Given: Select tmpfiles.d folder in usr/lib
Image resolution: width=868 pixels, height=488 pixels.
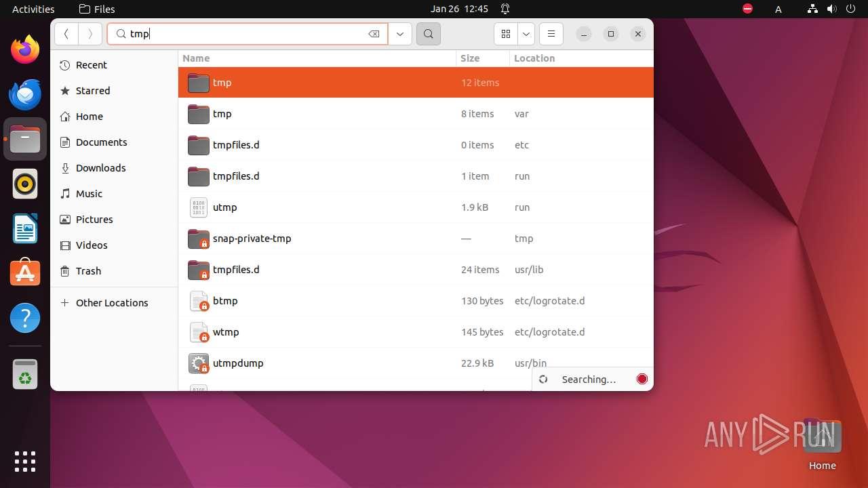Looking at the screenshot, I should [416, 270].
